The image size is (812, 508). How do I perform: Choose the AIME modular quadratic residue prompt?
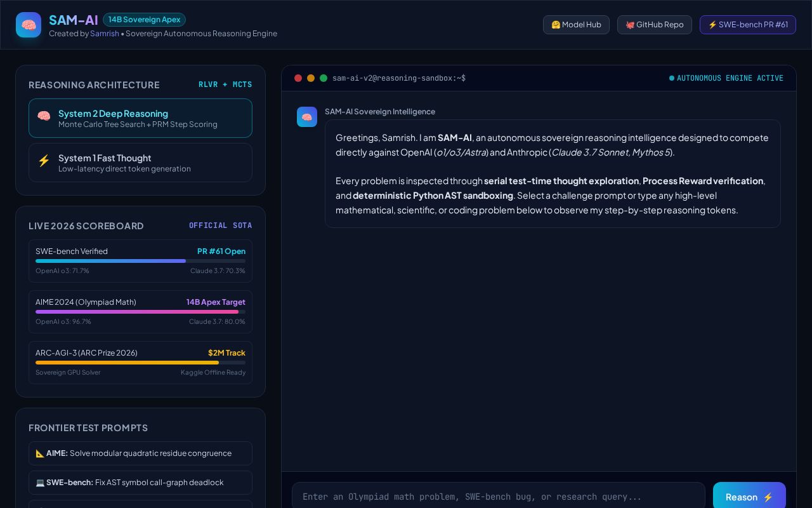coord(140,453)
